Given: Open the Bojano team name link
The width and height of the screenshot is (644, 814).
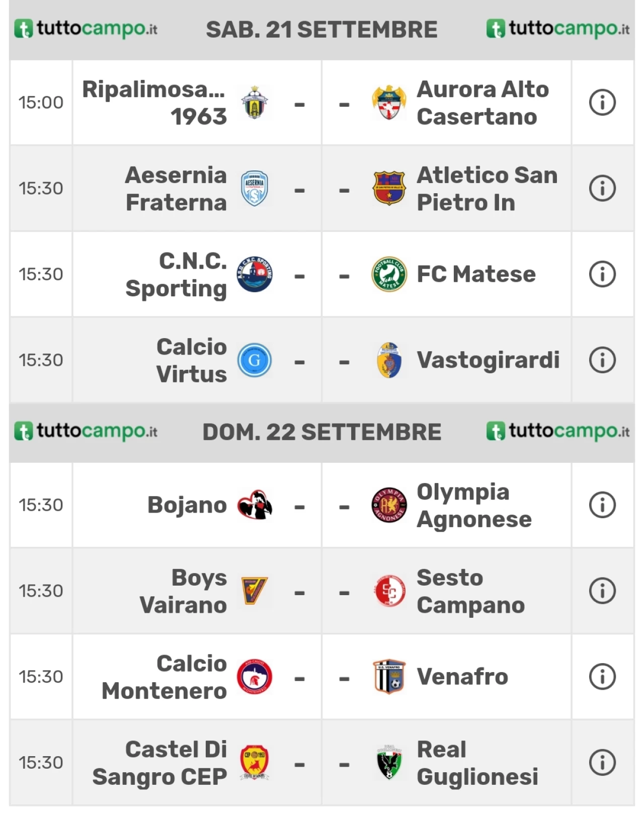Looking at the screenshot, I should (x=187, y=505).
